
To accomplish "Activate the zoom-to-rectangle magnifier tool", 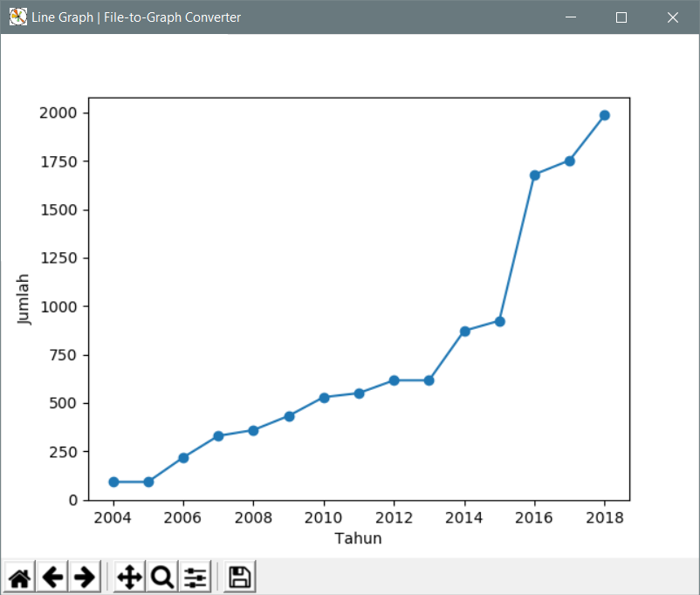I will coord(162,578).
